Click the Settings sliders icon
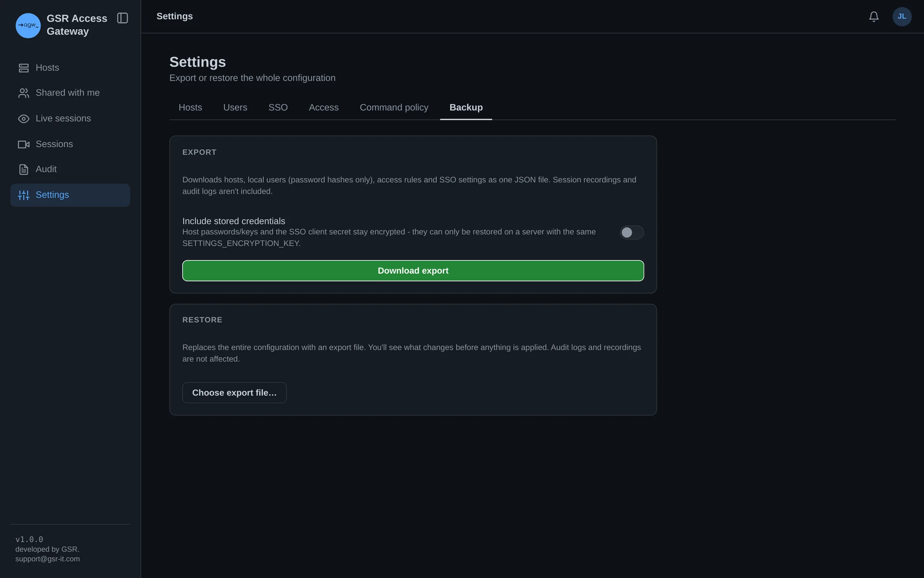Image resolution: width=924 pixels, height=578 pixels. click(x=24, y=195)
